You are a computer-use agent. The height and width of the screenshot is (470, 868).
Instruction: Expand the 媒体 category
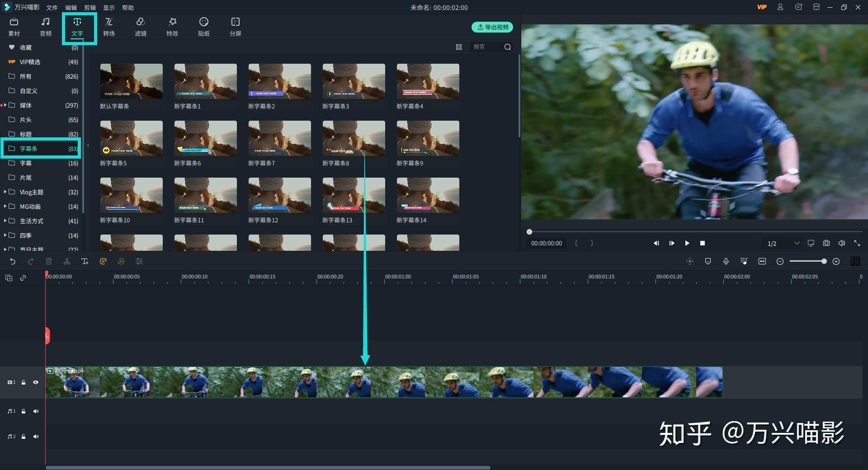pyautogui.click(x=5, y=105)
